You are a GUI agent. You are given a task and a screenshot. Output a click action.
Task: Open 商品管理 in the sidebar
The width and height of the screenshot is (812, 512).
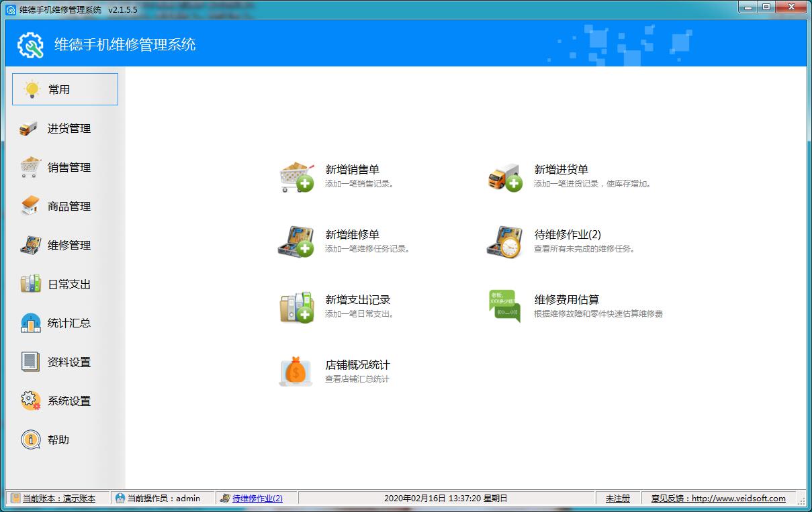[65, 206]
